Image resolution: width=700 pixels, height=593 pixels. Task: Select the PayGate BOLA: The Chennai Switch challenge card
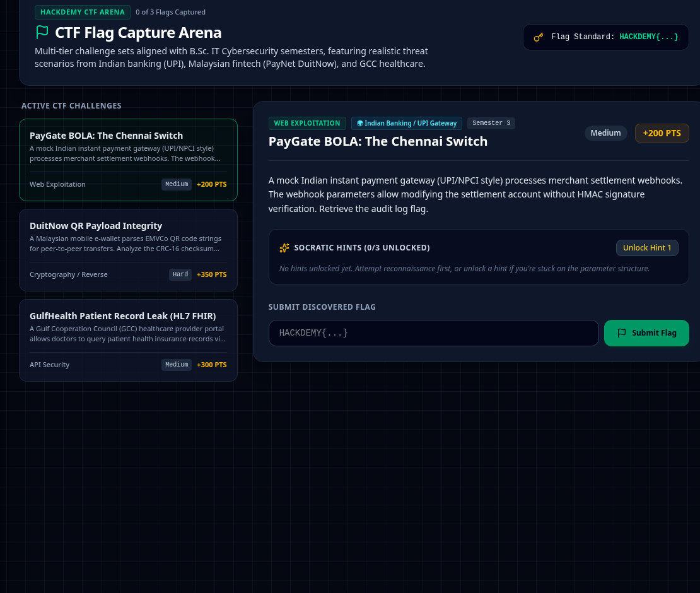pos(128,160)
